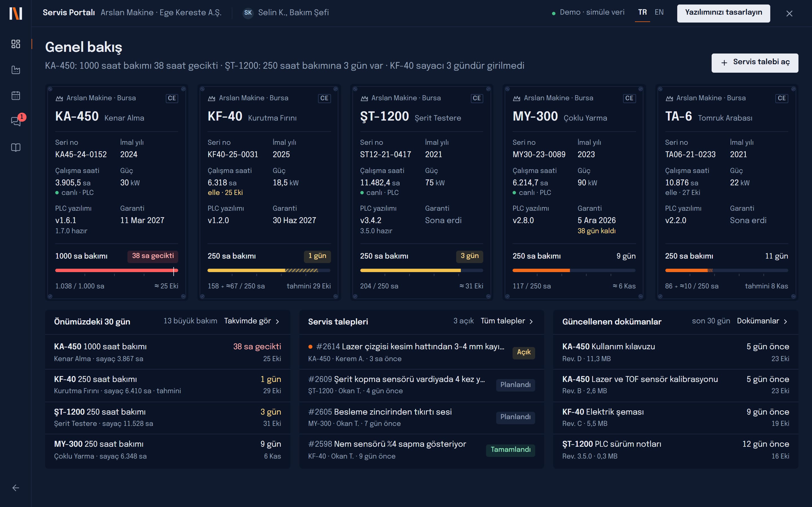Image resolution: width=812 pixels, height=507 pixels.
Task: Open the dashboard grid icon in sidebar
Action: tap(16, 44)
